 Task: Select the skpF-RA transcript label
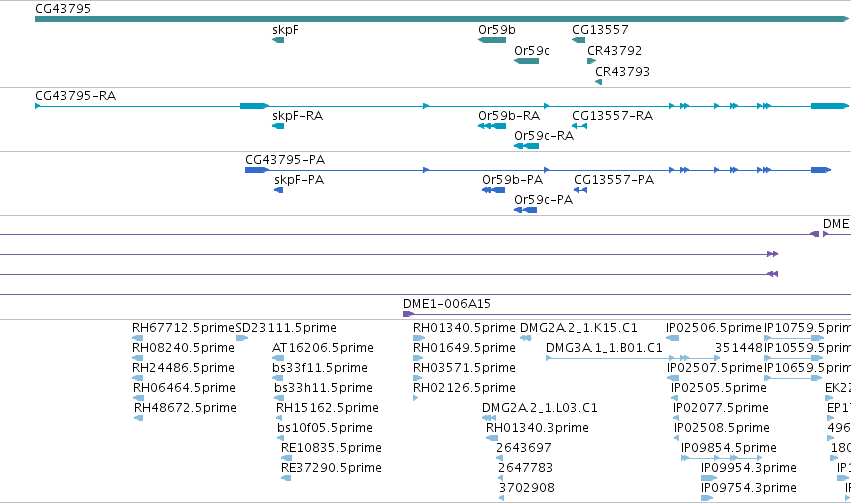click(297, 116)
